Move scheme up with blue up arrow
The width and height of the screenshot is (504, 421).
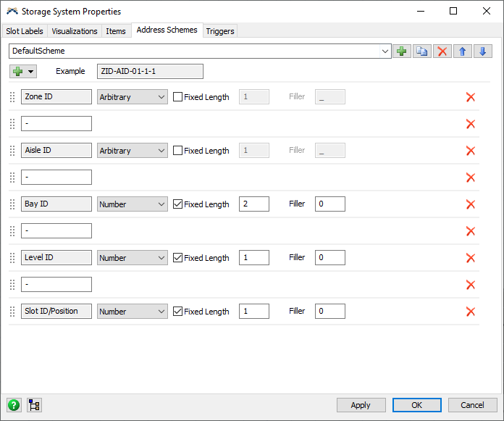[463, 51]
